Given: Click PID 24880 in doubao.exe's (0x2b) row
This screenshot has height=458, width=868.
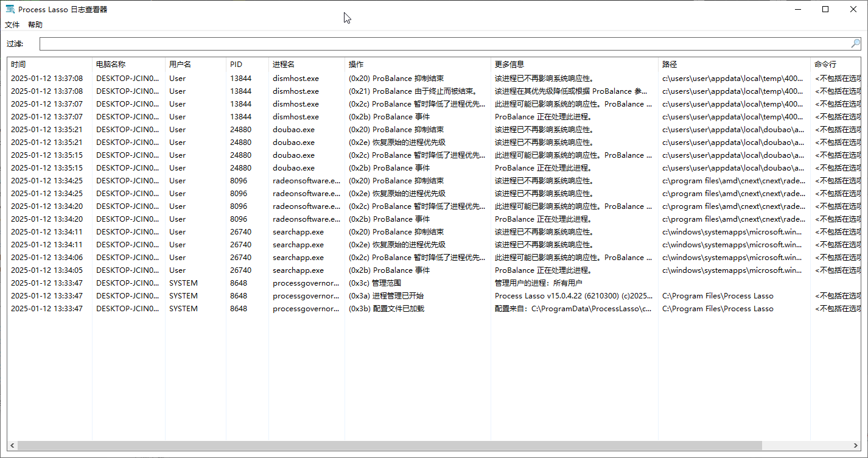Looking at the screenshot, I should point(240,168).
